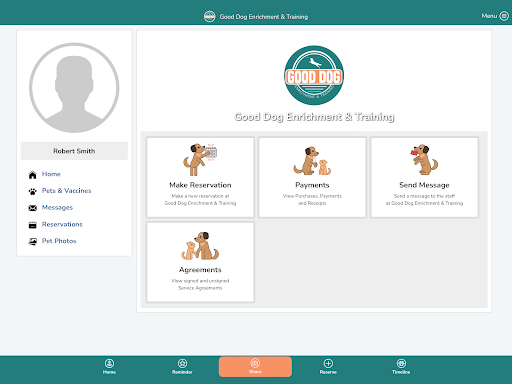Click header title Good Dog Enrichment & Training
This screenshot has height=384, width=512.
click(x=264, y=17)
